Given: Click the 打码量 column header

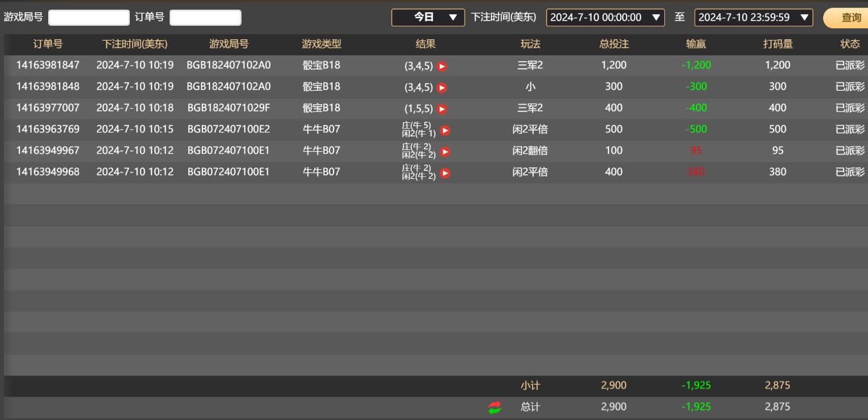Looking at the screenshot, I should pyautogui.click(x=777, y=44).
